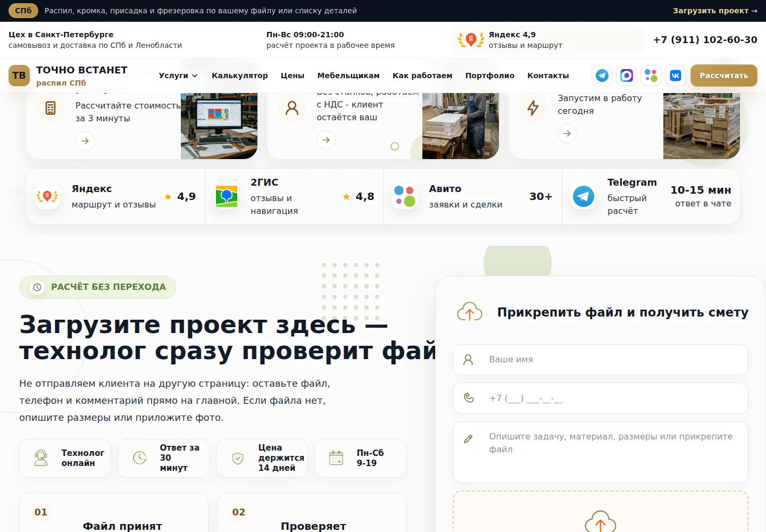The height and width of the screenshot is (532, 766).
Task: Click the cloud upload icon in the file drop zone
Action: [601, 521]
